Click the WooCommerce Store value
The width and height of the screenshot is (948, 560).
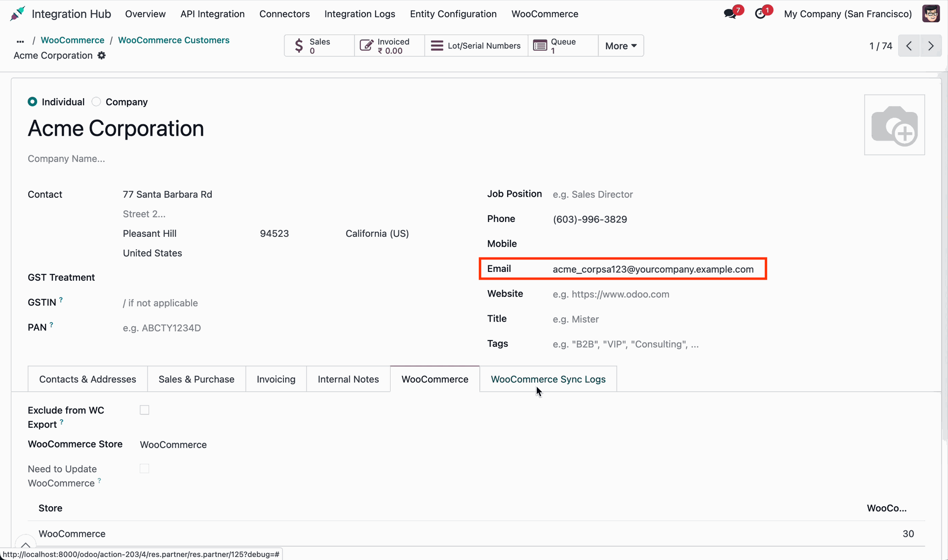(173, 445)
